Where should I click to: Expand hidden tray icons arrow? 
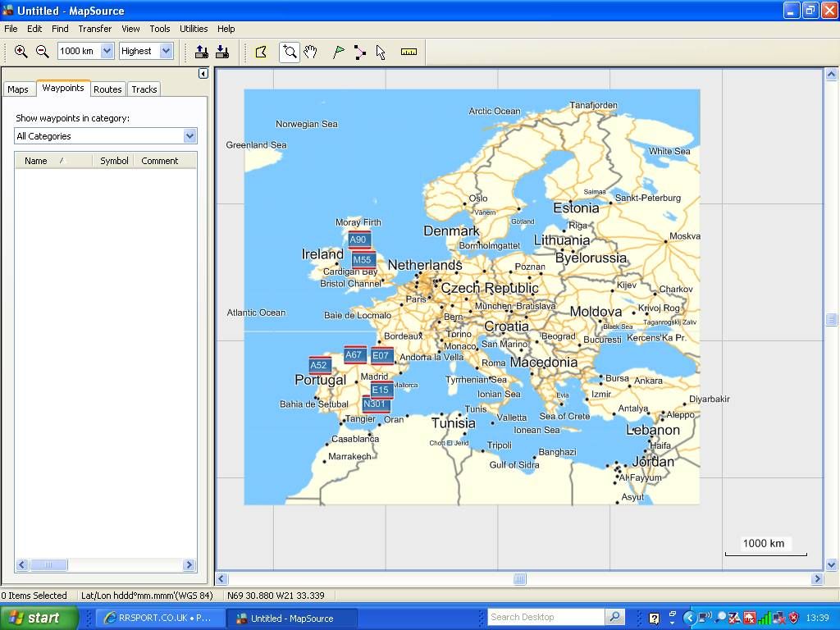[x=689, y=619]
